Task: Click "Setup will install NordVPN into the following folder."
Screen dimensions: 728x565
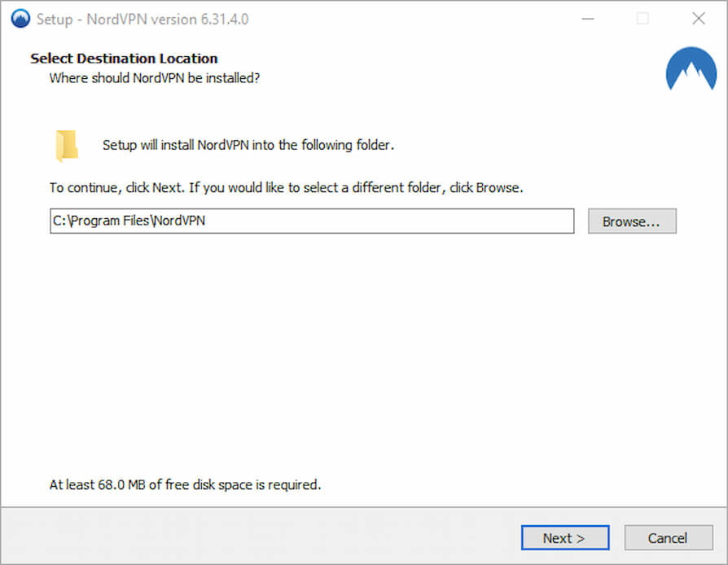Action: (x=248, y=145)
